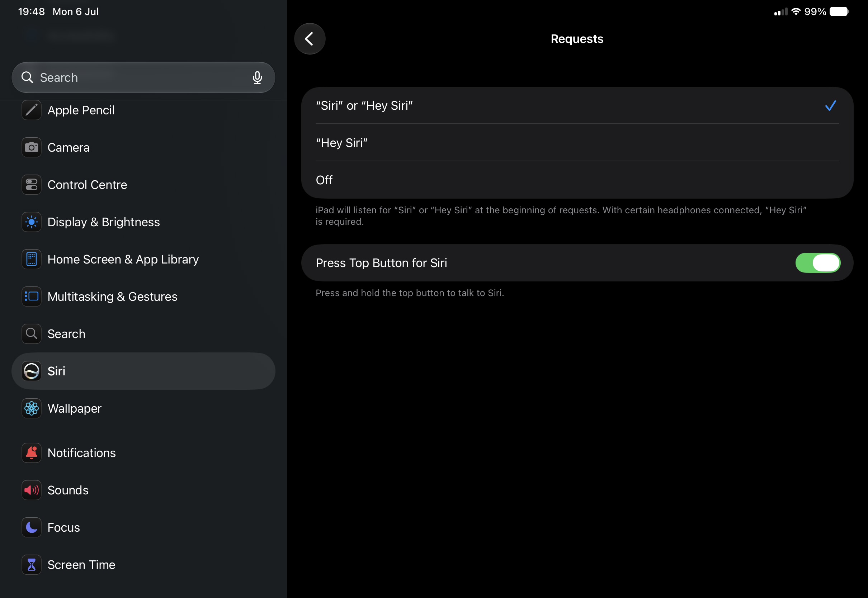Select the "Hey Siri" only option

coord(577,143)
